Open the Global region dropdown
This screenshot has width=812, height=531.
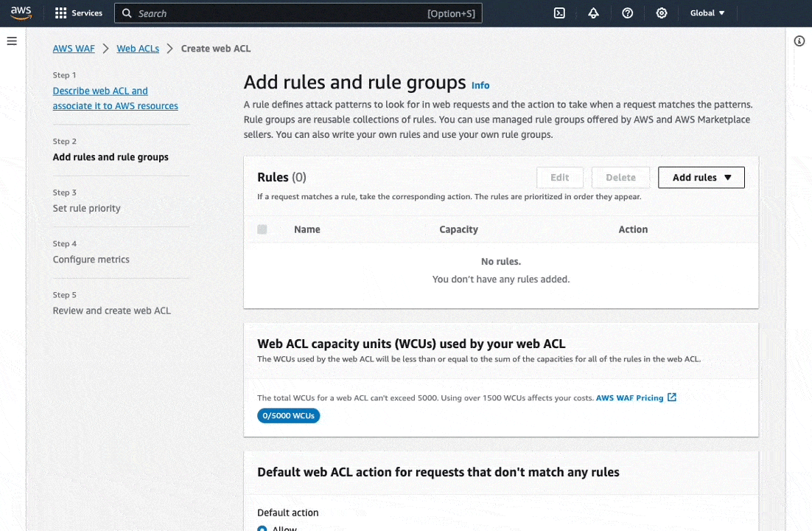(x=707, y=13)
